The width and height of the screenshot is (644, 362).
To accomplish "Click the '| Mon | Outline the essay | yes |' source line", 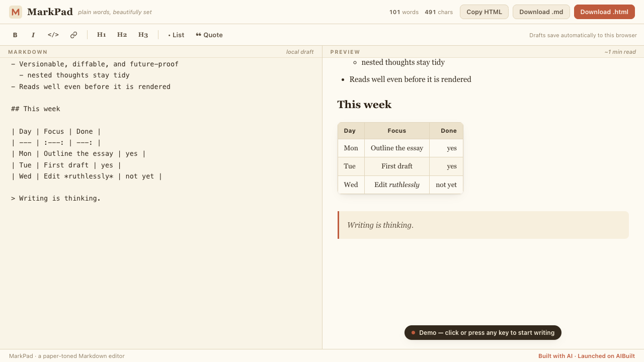I will [x=78, y=153].
